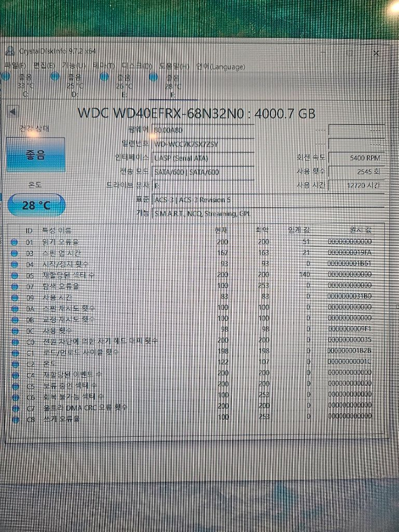The height and width of the screenshot is (532, 399).
Task: Click status icon for ID C0 row
Action: coord(15,342)
